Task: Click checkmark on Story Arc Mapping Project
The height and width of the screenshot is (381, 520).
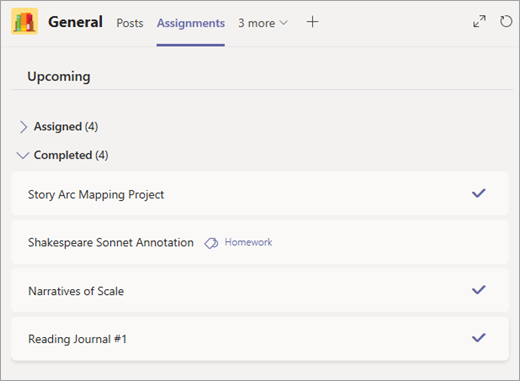Action: coord(479,193)
